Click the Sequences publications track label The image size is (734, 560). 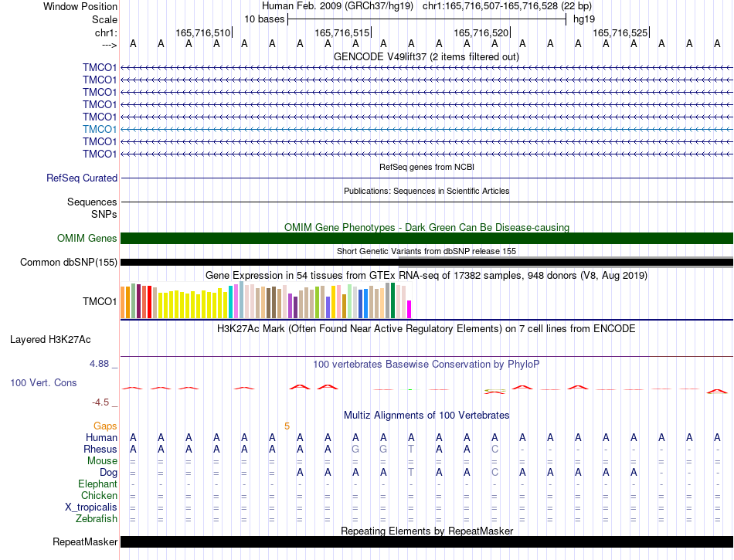[92, 202]
